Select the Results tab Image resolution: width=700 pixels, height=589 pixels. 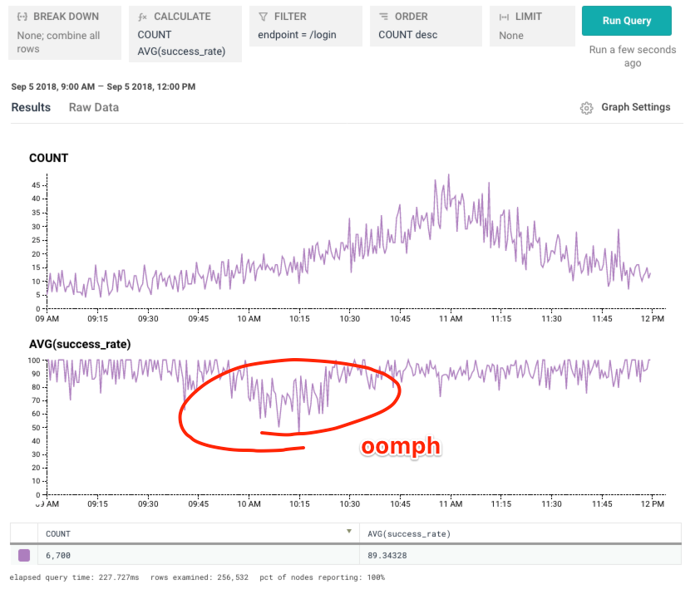coord(31,107)
